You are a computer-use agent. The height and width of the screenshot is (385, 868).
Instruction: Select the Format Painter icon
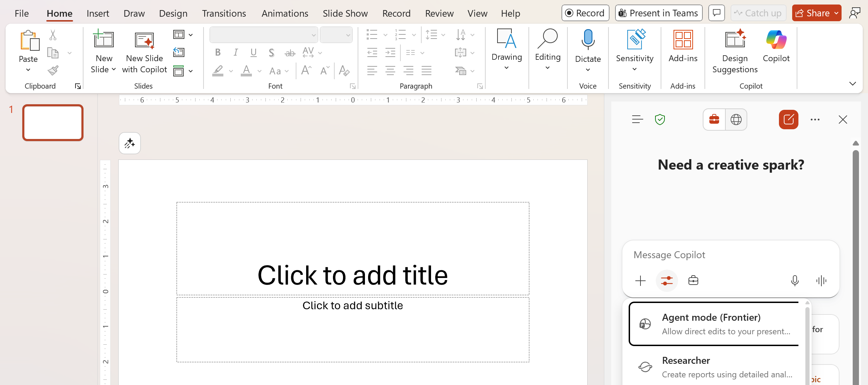tap(53, 70)
